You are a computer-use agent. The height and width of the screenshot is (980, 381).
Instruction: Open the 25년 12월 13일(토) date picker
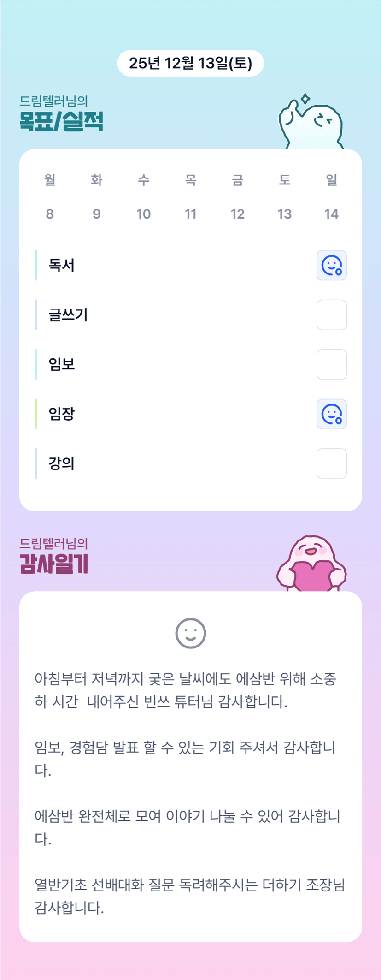(x=190, y=63)
